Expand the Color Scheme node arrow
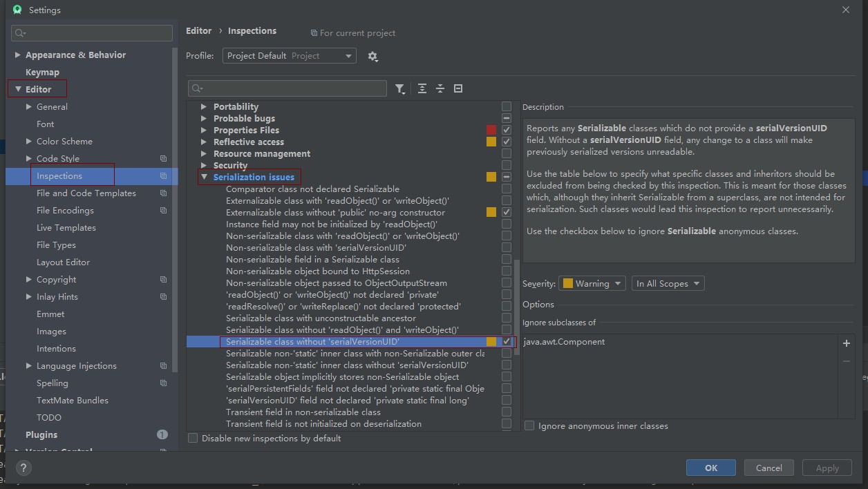The height and width of the screenshot is (489, 868). (x=29, y=142)
